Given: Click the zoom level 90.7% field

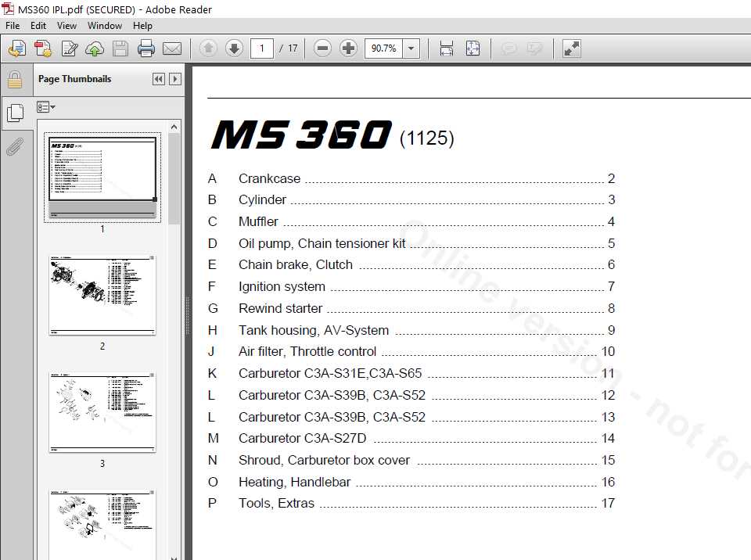Looking at the screenshot, I should [x=383, y=48].
